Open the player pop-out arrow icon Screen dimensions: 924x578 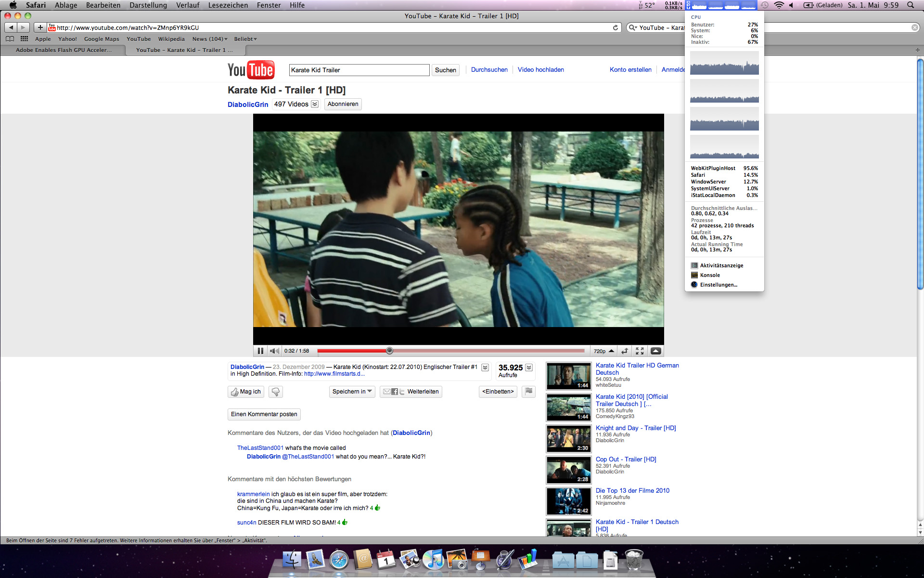625,351
